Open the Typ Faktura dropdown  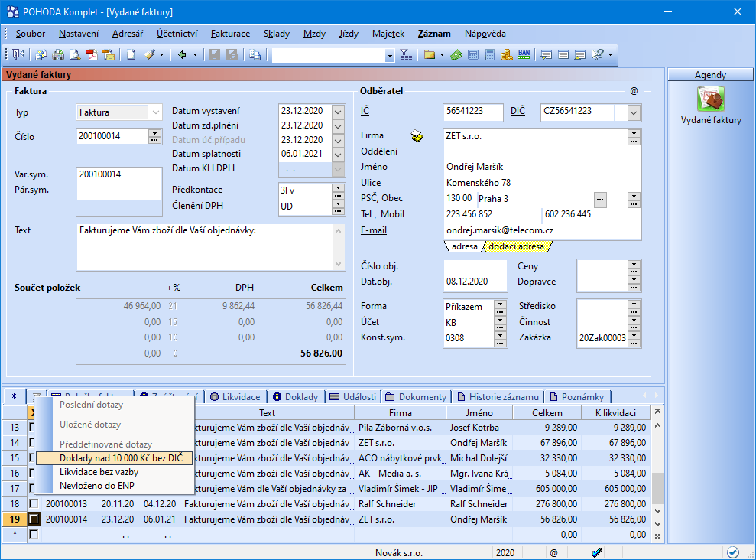[x=155, y=112]
